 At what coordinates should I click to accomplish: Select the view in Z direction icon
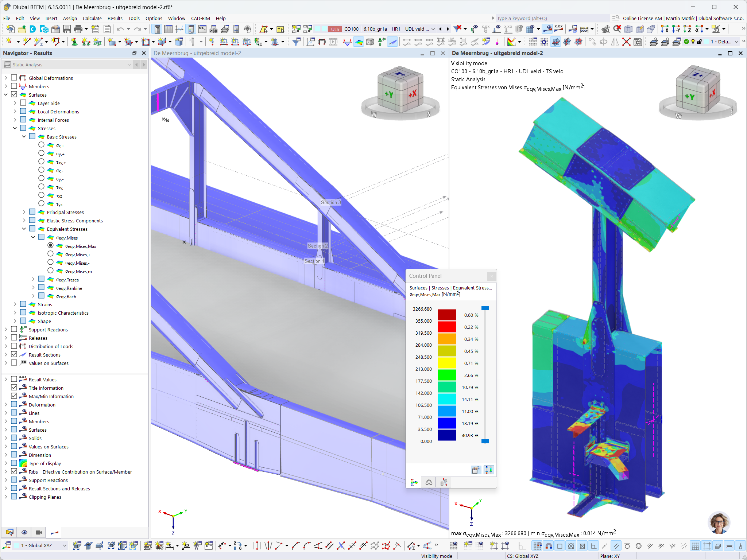687,29
